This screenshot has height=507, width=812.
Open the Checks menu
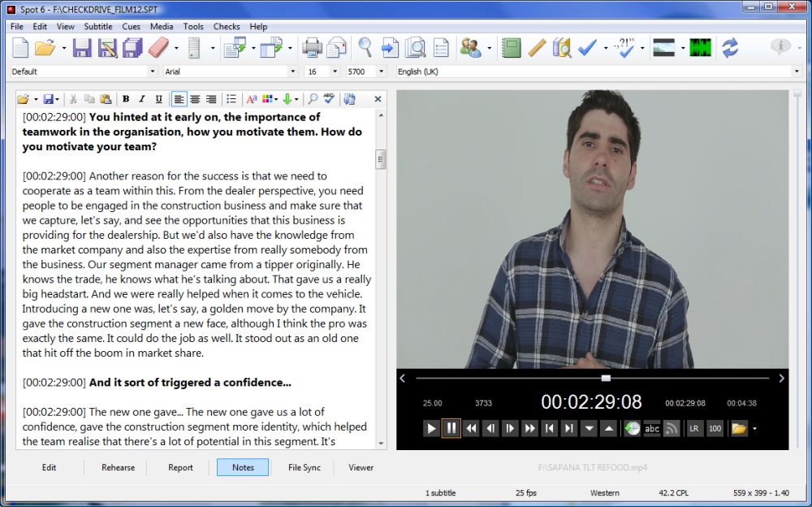pyautogui.click(x=227, y=27)
